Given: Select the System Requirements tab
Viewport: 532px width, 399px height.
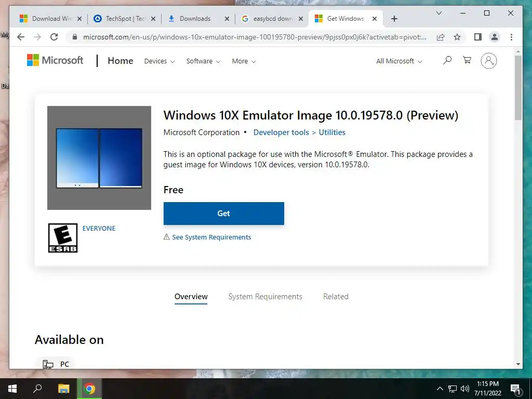Looking at the screenshot, I should [x=265, y=297].
